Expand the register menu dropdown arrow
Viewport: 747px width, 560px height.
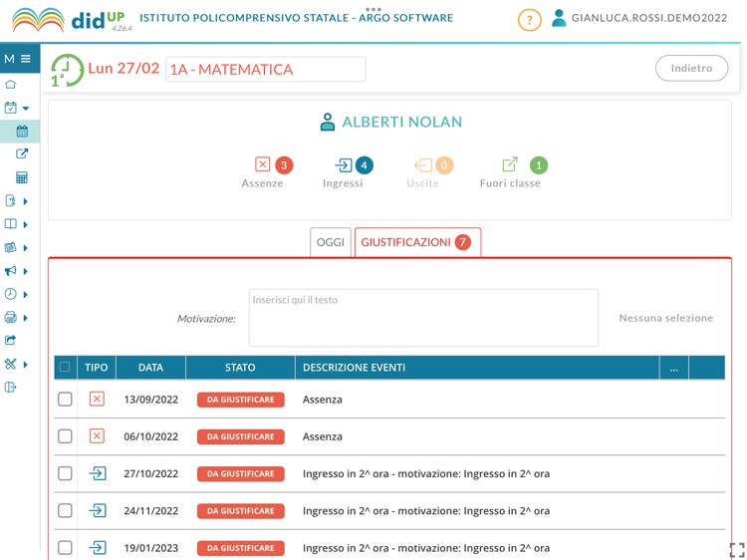(x=26, y=109)
